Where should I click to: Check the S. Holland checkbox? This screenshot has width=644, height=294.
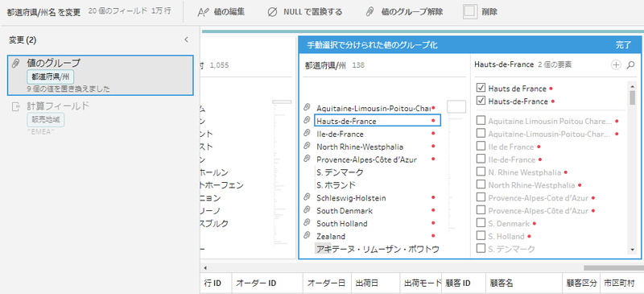[x=481, y=236]
